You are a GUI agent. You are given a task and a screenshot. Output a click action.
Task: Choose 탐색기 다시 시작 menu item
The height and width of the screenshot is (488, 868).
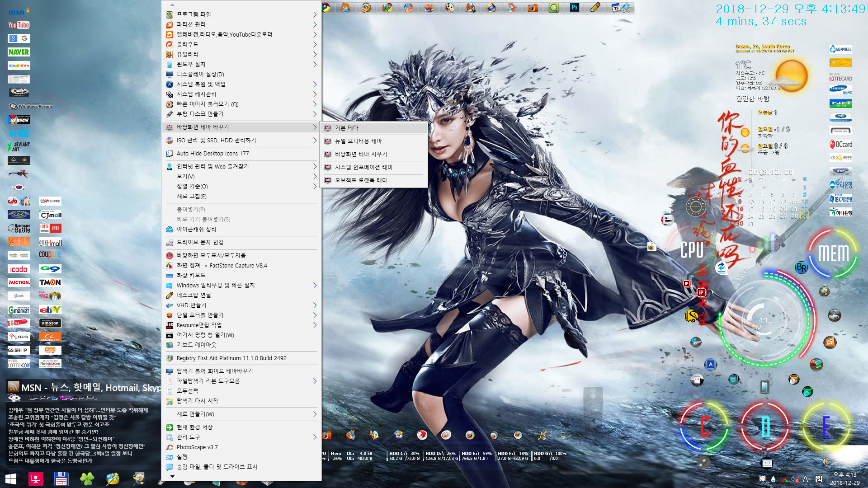(x=241, y=401)
